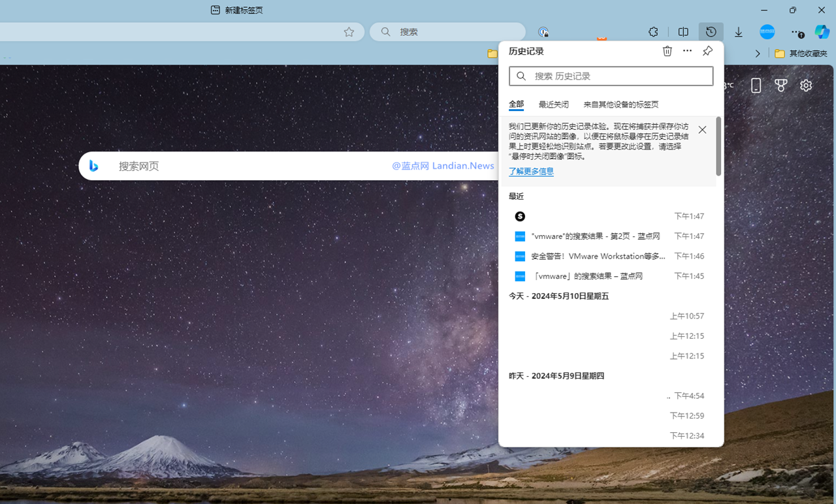Select the 新建标签页 tab title
Viewport: 836px width, 504px height.
coord(244,10)
